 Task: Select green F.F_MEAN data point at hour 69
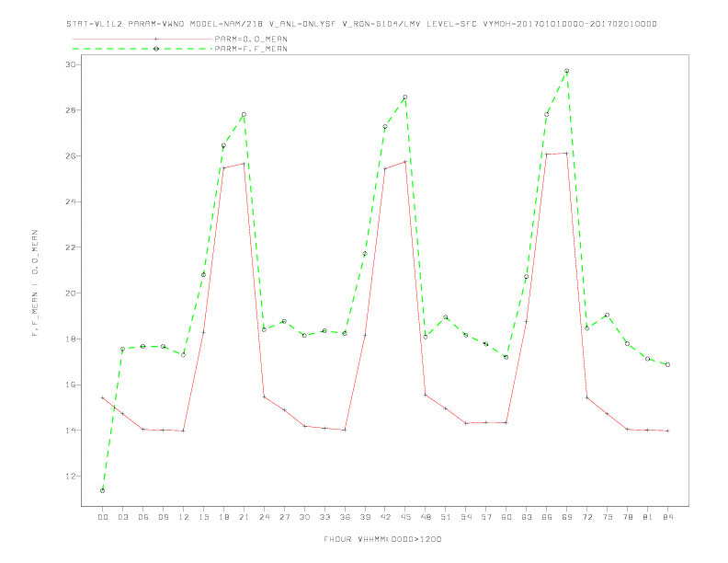click(x=566, y=71)
